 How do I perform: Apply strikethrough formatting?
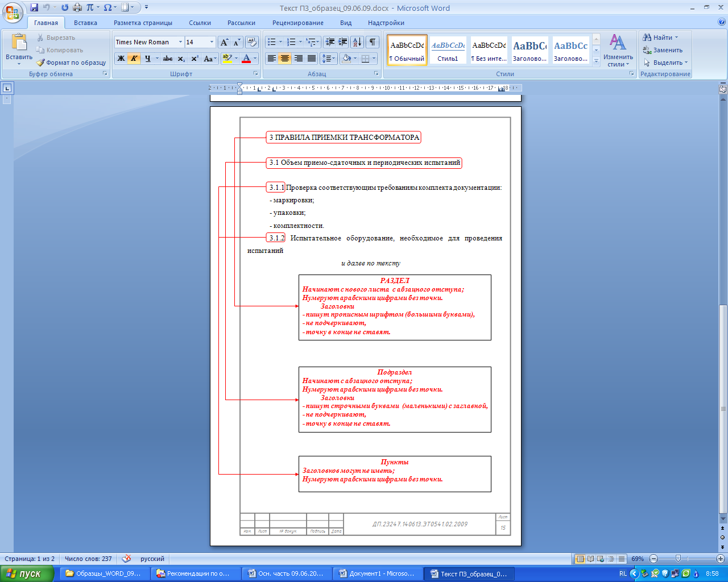pos(168,59)
